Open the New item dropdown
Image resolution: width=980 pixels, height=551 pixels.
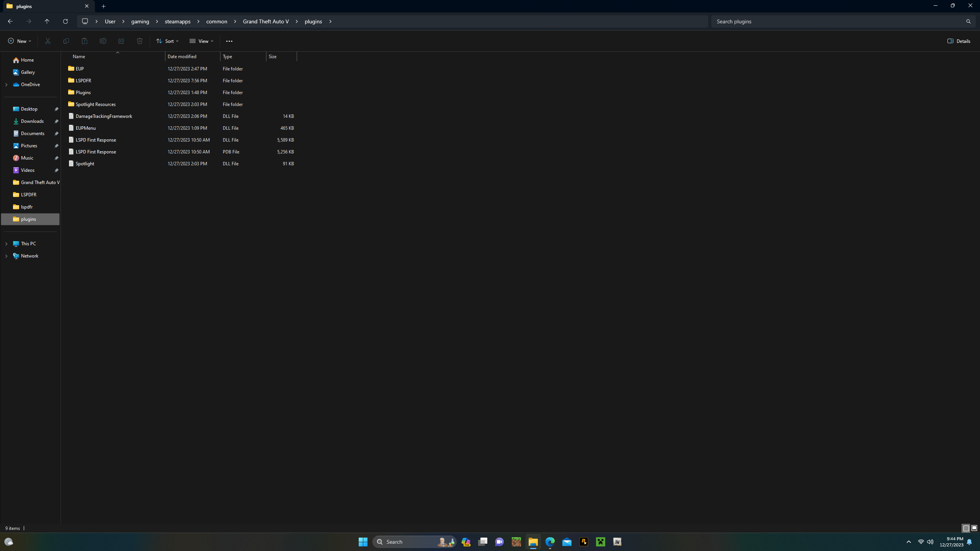click(20, 41)
